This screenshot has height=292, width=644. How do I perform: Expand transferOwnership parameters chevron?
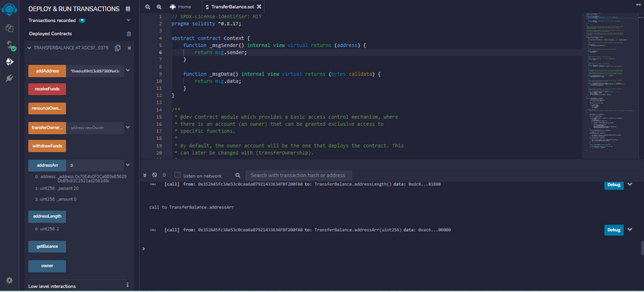coord(128,127)
